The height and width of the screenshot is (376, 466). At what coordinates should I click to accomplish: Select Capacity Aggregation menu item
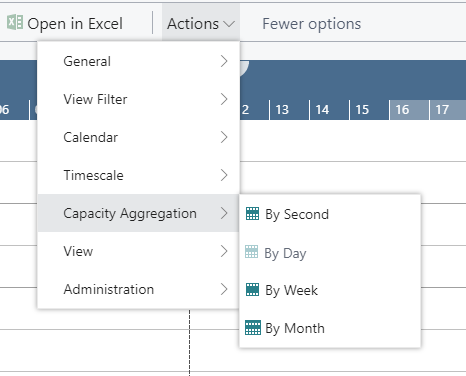138,213
